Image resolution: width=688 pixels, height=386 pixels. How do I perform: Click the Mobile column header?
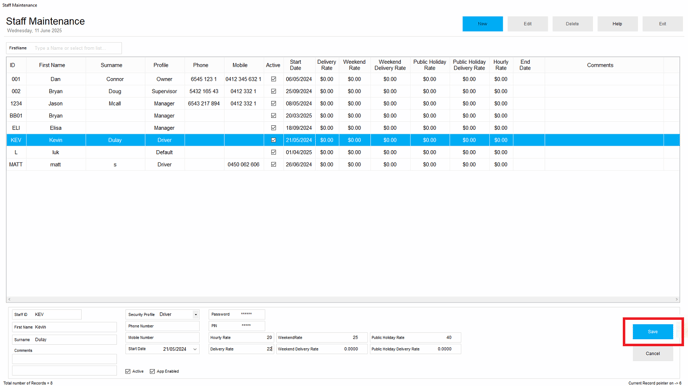(x=244, y=65)
